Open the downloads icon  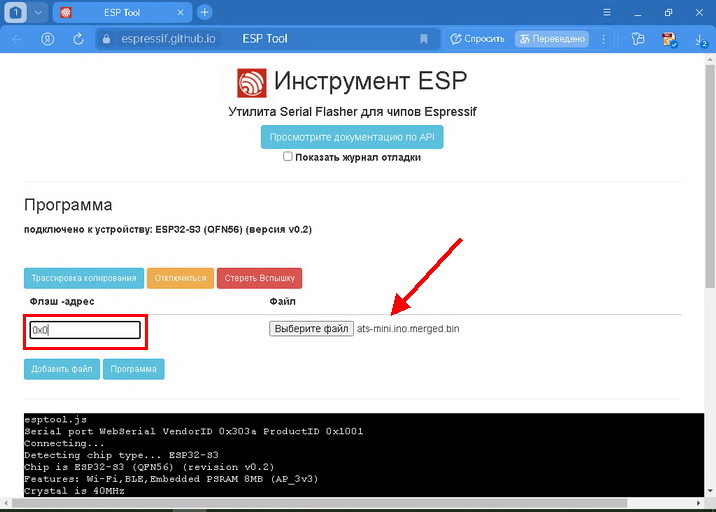(701, 40)
